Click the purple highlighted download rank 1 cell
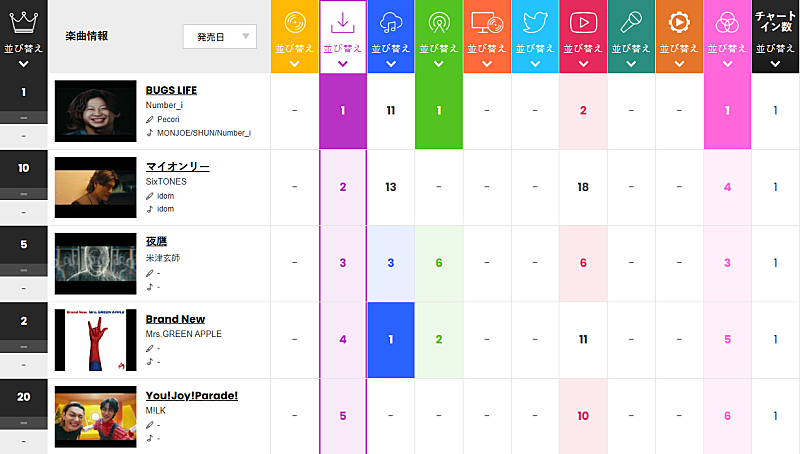Screen dimensions: 800x454 (343, 111)
